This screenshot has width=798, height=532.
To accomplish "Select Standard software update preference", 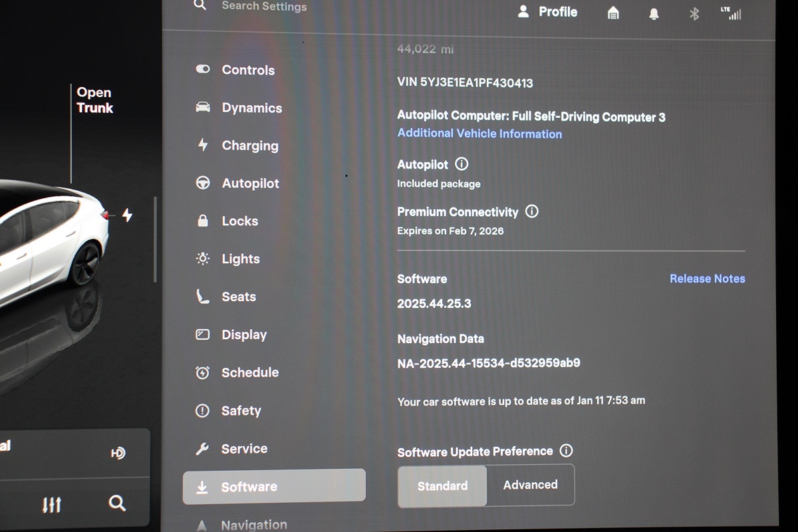I will [442, 486].
